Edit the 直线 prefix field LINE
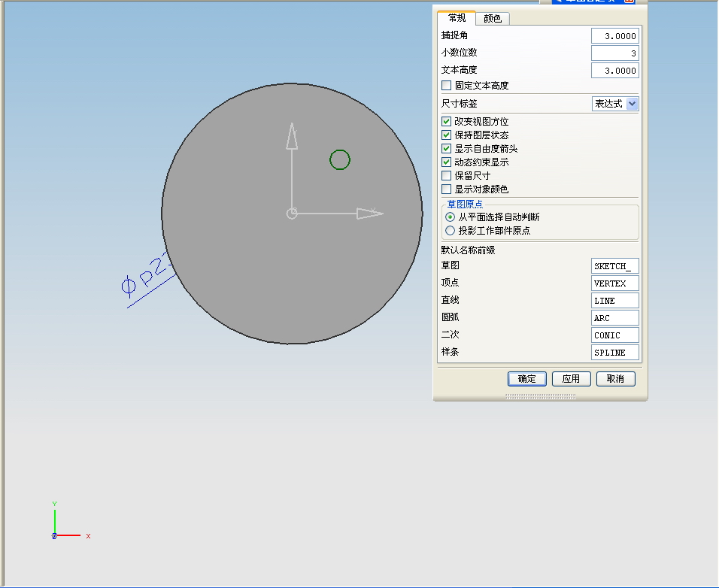Image resolution: width=719 pixels, height=588 pixels. coord(615,301)
